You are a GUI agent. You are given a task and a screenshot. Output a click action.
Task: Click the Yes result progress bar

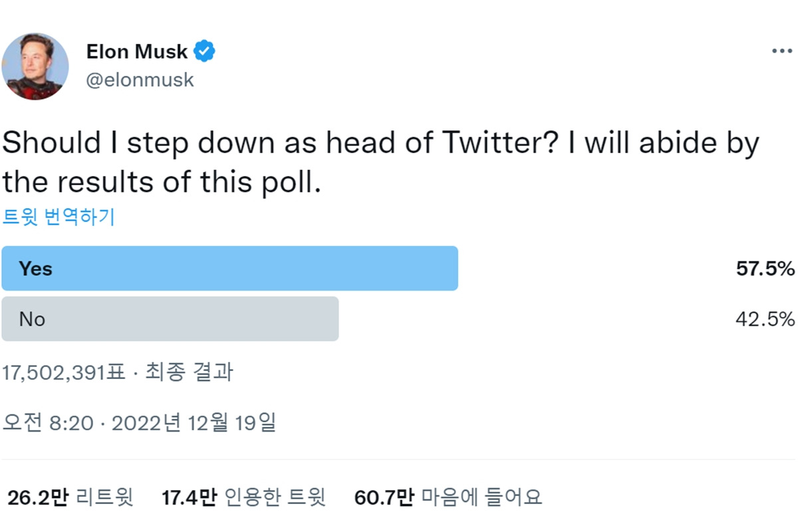tap(229, 268)
